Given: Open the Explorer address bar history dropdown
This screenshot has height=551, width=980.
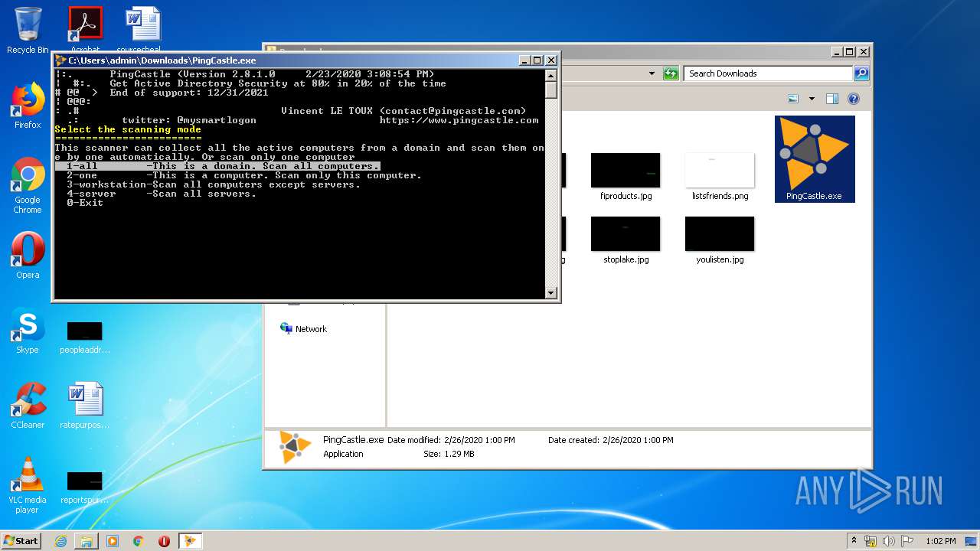Looking at the screenshot, I should point(652,73).
